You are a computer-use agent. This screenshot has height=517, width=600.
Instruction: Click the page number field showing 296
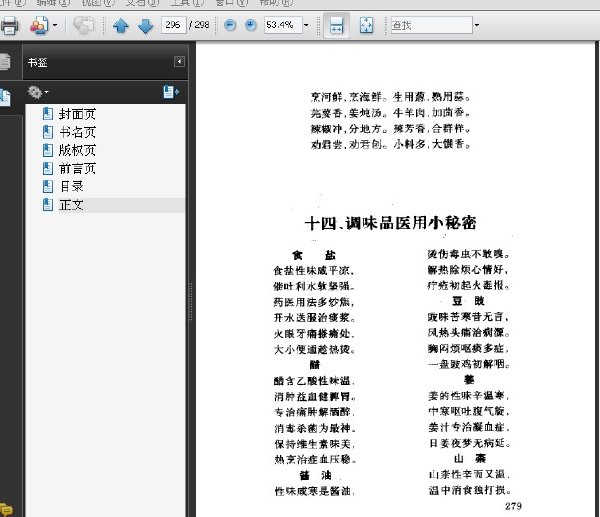(x=173, y=25)
